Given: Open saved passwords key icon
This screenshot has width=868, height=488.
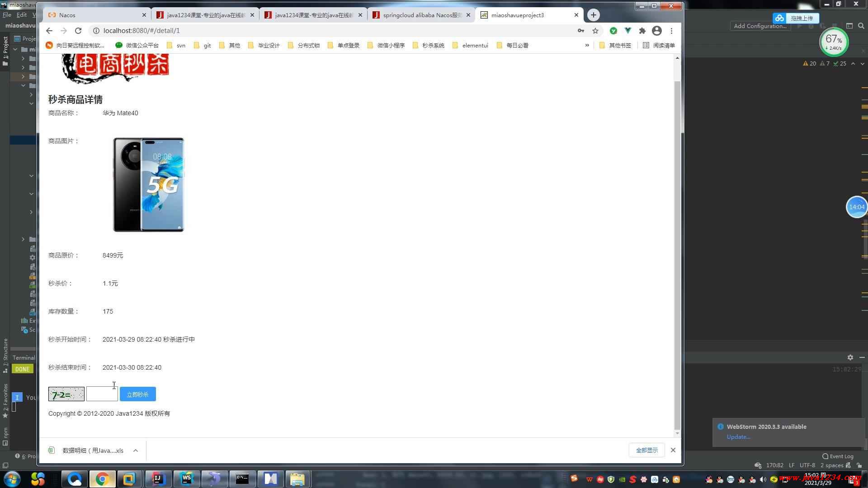Looking at the screenshot, I should pos(581,31).
